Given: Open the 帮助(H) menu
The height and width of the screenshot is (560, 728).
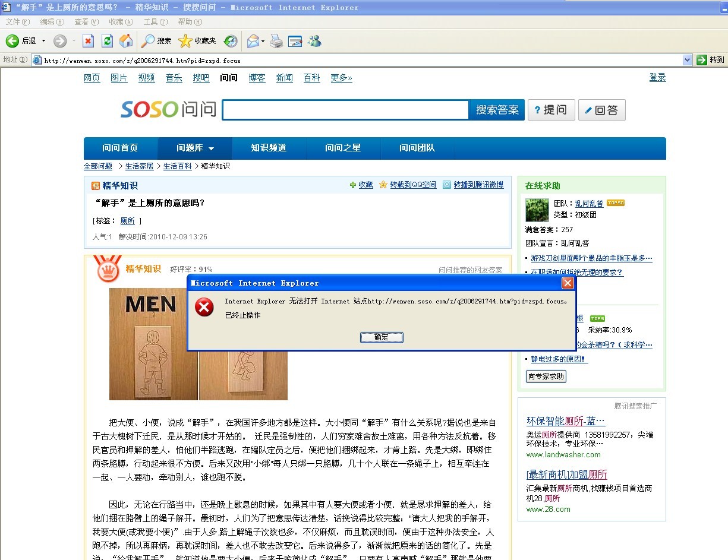Looking at the screenshot, I should [190, 22].
